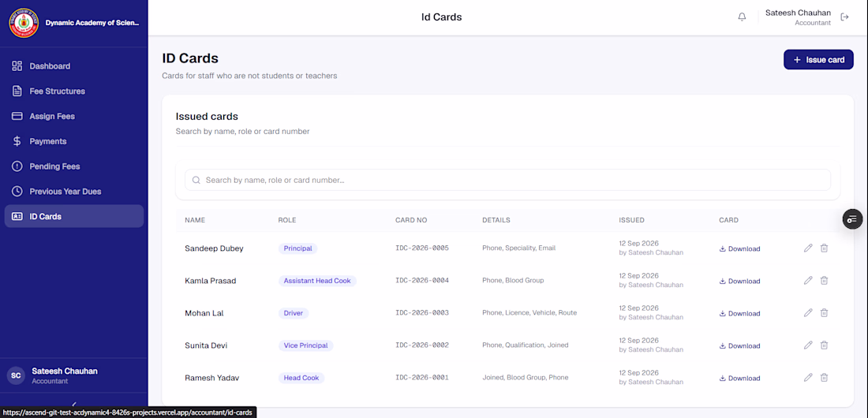Viewport: 868px width, 418px height.
Task: Click the search magnifier icon
Action: (196, 180)
